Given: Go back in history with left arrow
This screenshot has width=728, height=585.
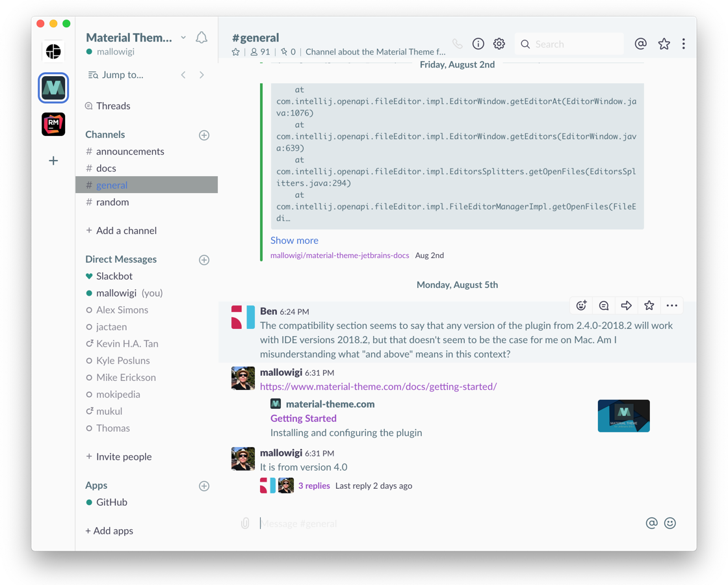Looking at the screenshot, I should 183,75.
